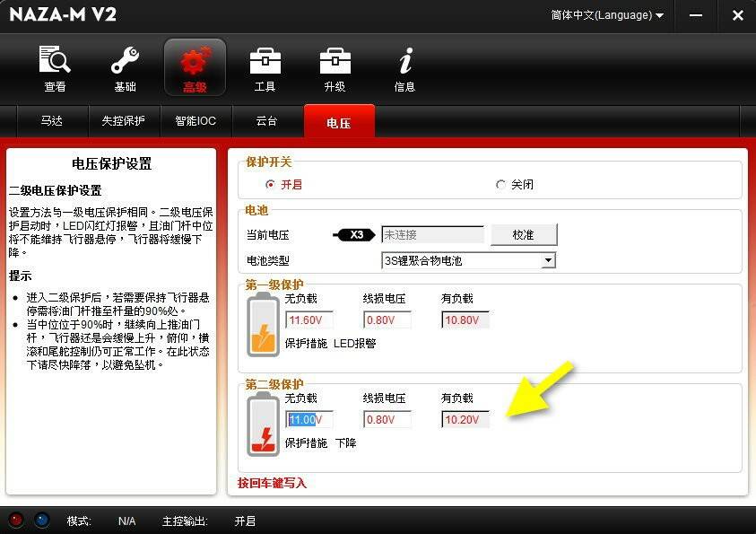Click the 主控输出 status bar label
The width and height of the screenshot is (756, 534).
click(x=185, y=521)
